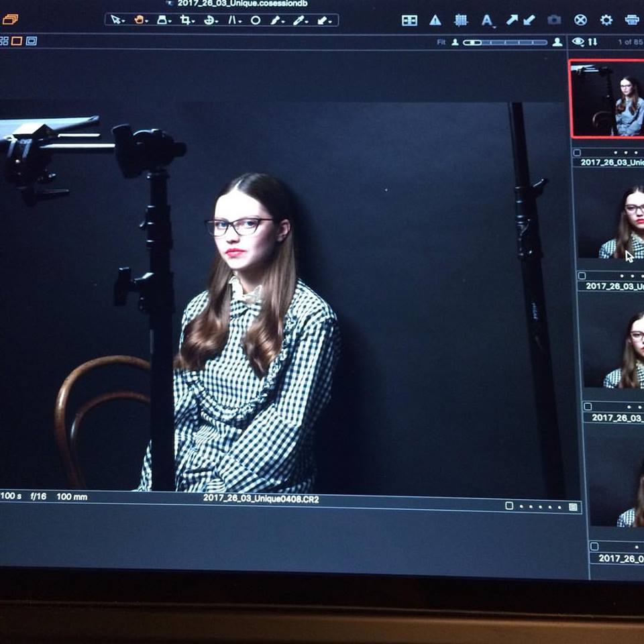Viewport: 644px width, 644px height.
Task: Open the print icon in toolbar
Action: pyautogui.click(x=632, y=20)
